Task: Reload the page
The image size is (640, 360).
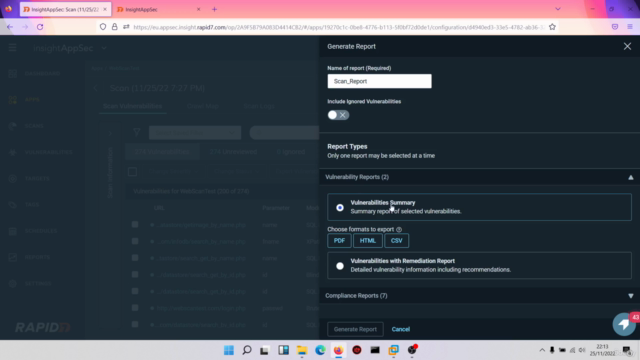Action: (40, 27)
